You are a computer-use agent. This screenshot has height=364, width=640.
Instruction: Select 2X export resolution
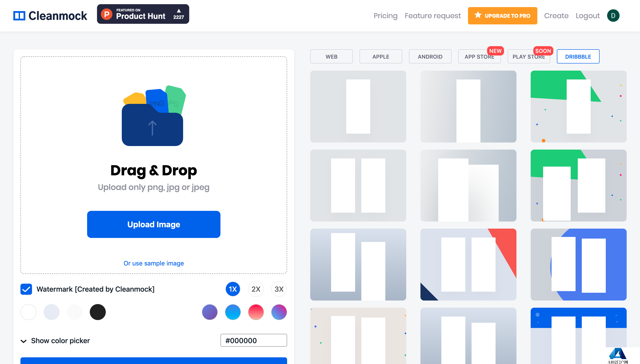pyautogui.click(x=256, y=289)
